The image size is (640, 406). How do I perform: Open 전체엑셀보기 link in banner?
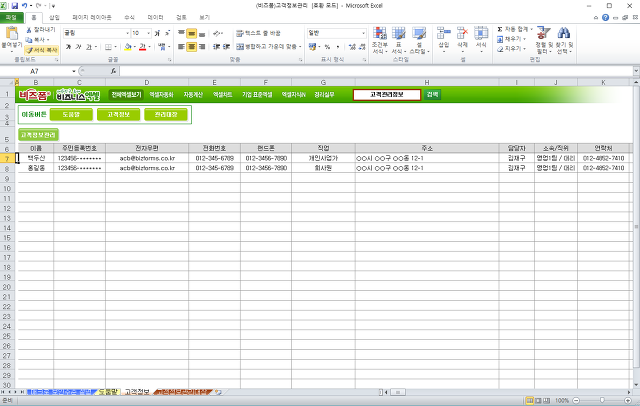click(126, 95)
